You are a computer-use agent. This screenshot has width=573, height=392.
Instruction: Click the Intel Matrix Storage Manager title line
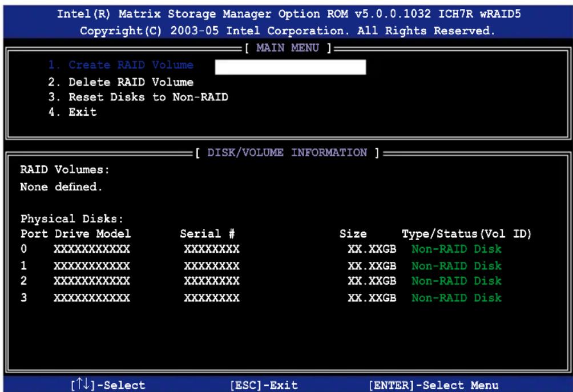289,14
